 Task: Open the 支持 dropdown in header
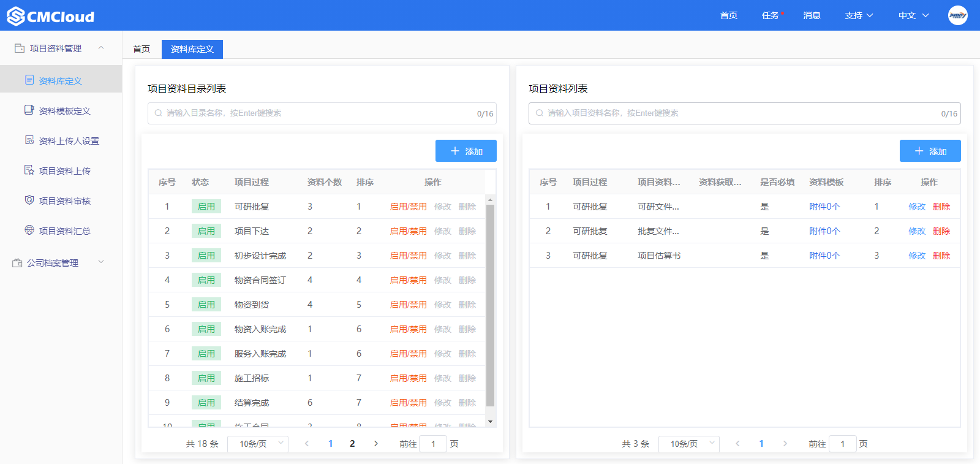(859, 15)
